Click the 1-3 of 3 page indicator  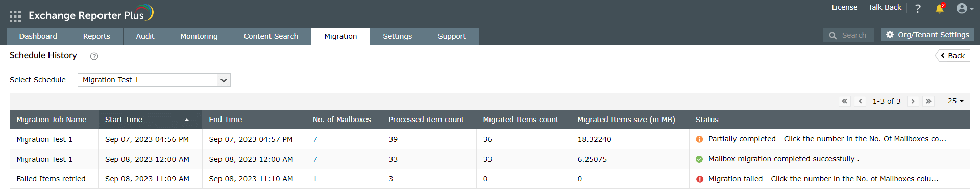point(887,101)
